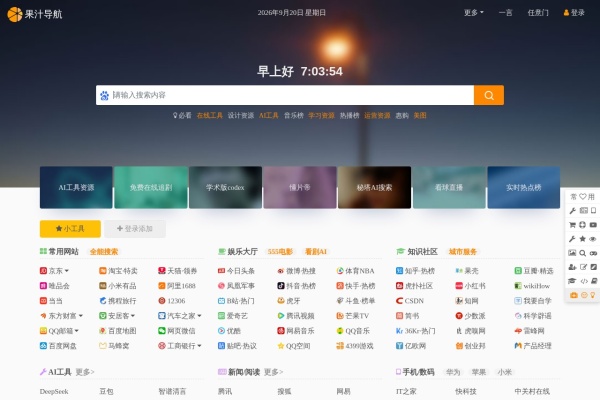Open the 任意门 menu item
This screenshot has height=400, width=600.
(x=538, y=13)
